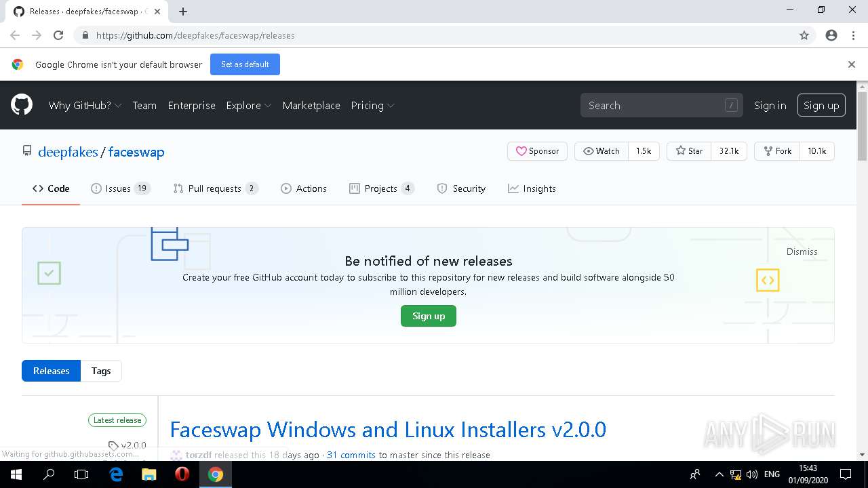Click the Latest release badge
The width and height of the screenshot is (868, 488).
click(x=117, y=420)
